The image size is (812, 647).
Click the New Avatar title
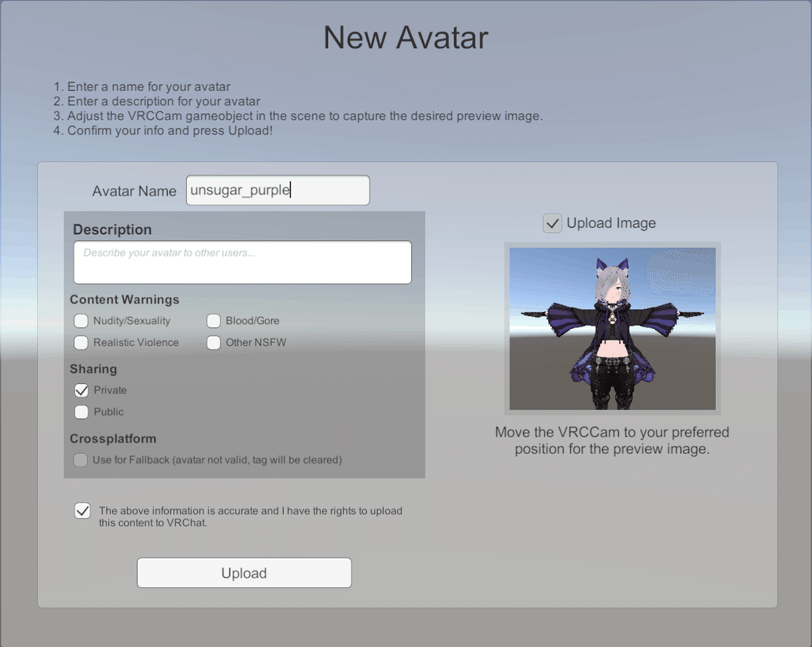pyautogui.click(x=405, y=38)
